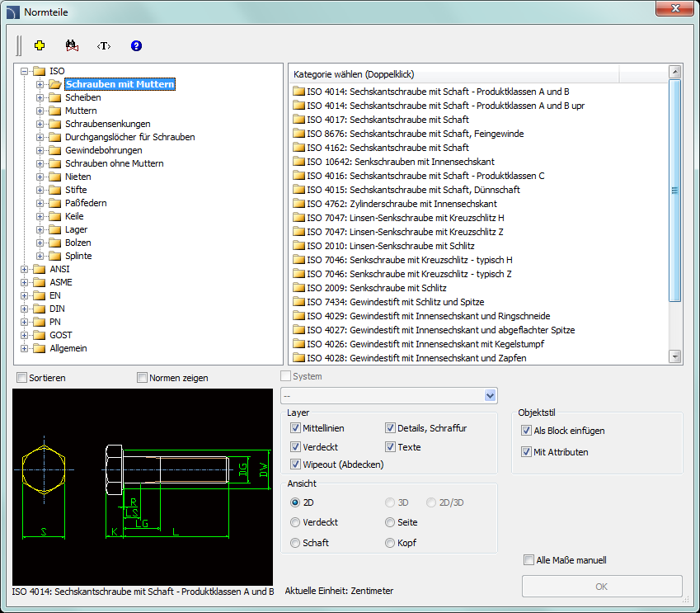Open help via blue question mark icon
This screenshot has width=700, height=613.
point(136,45)
